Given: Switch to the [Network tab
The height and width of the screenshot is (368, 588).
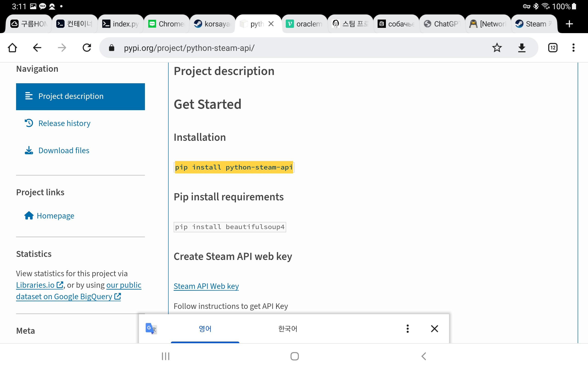Looking at the screenshot, I should pyautogui.click(x=488, y=24).
